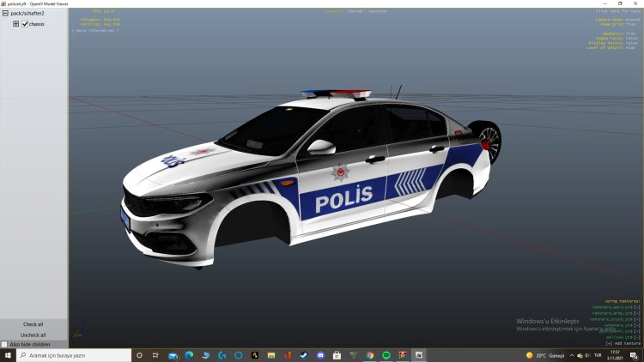This screenshot has width=644, height=362.
Task: Click the taskbar search box
Action: pyautogui.click(x=74, y=355)
